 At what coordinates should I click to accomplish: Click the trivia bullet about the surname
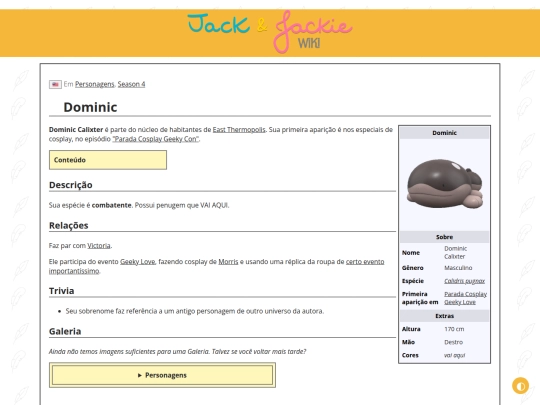[195, 311]
